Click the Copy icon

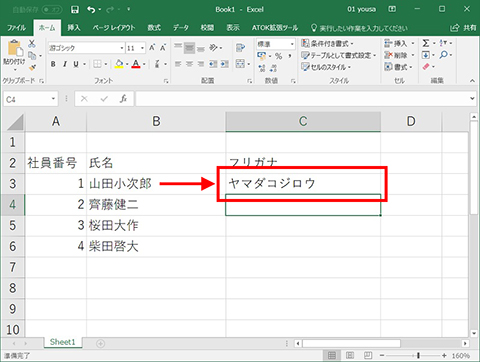[32, 55]
